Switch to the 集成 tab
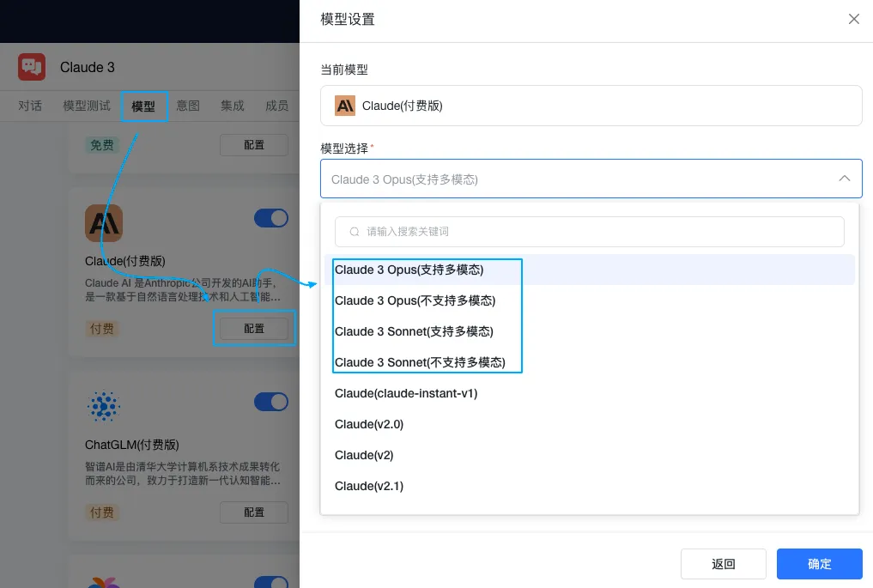 (x=232, y=106)
